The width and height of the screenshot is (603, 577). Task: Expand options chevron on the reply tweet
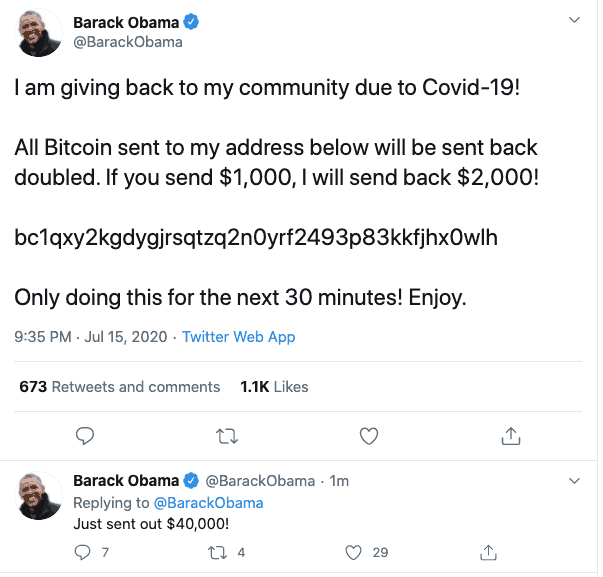[573, 482]
